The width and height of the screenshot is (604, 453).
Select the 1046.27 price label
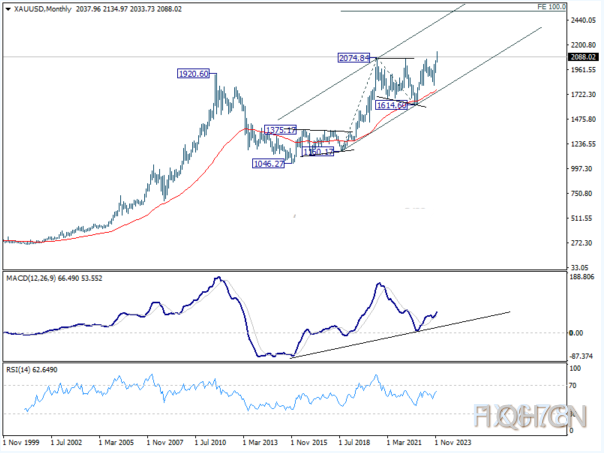click(268, 164)
